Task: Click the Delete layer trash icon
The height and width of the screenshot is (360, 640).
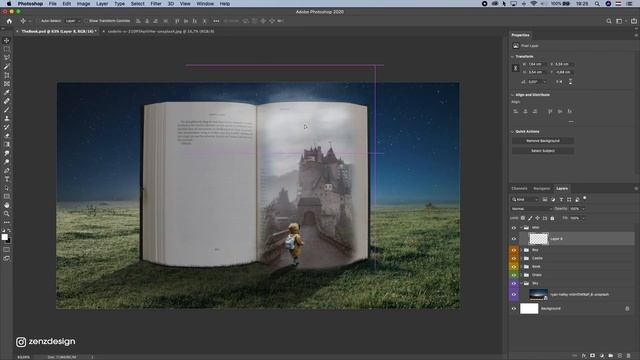Action: (x=629, y=356)
